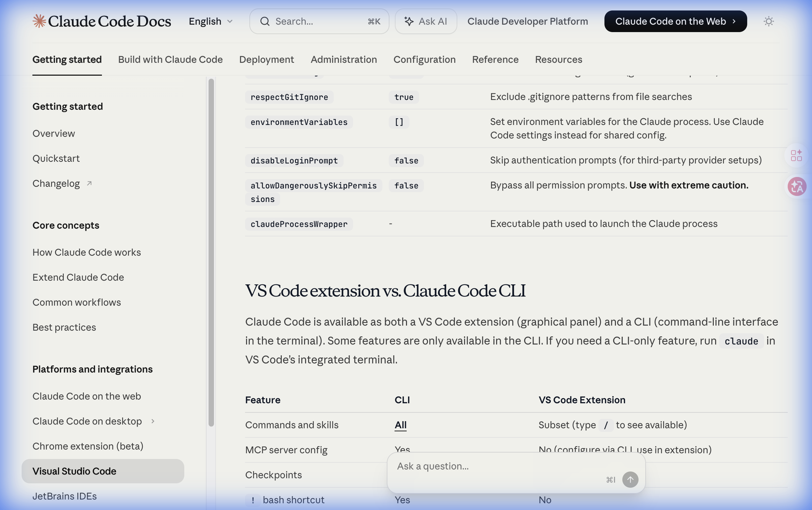Switch to the Configuration tab
Image resolution: width=812 pixels, height=510 pixels.
pyautogui.click(x=424, y=59)
